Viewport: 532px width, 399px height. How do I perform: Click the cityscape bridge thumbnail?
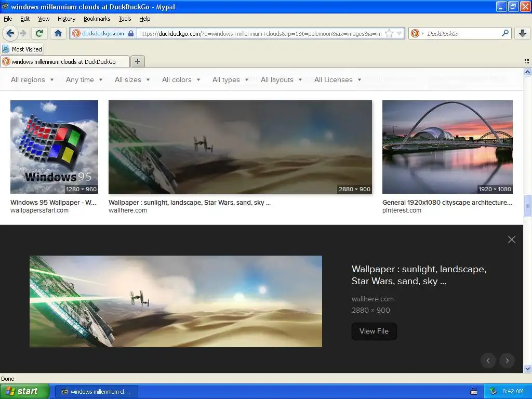[447, 147]
